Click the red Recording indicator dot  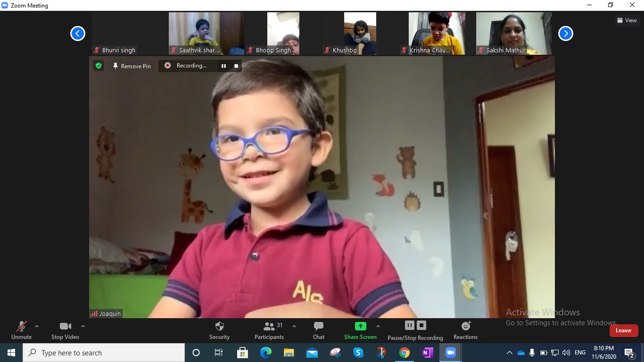pos(167,66)
